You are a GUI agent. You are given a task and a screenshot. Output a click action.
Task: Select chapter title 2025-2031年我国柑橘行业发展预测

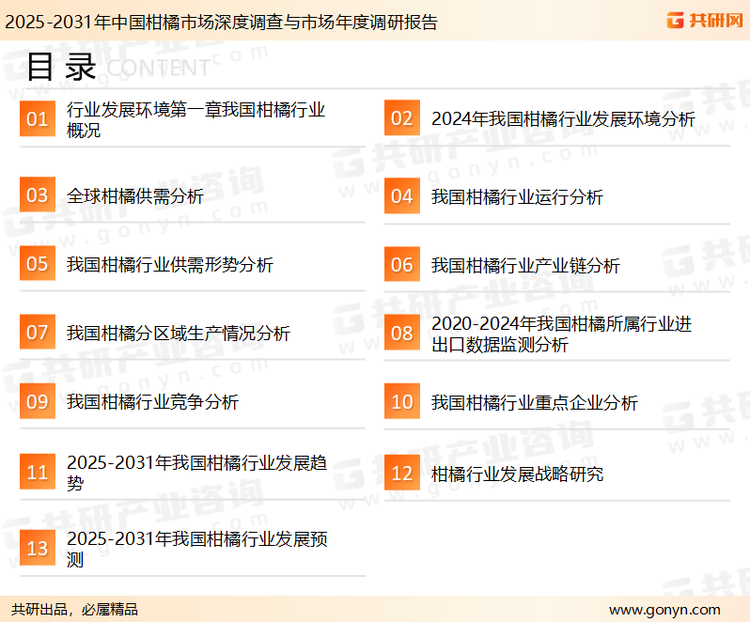coord(197,548)
